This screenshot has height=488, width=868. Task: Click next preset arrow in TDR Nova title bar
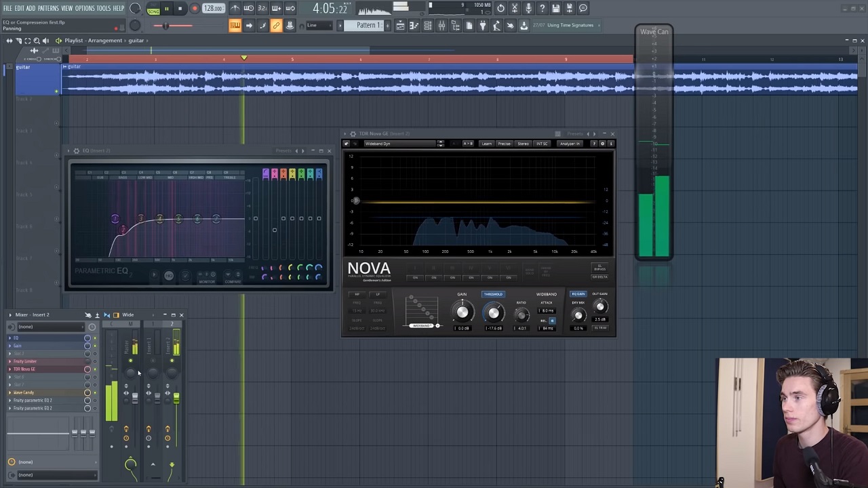[x=595, y=134]
